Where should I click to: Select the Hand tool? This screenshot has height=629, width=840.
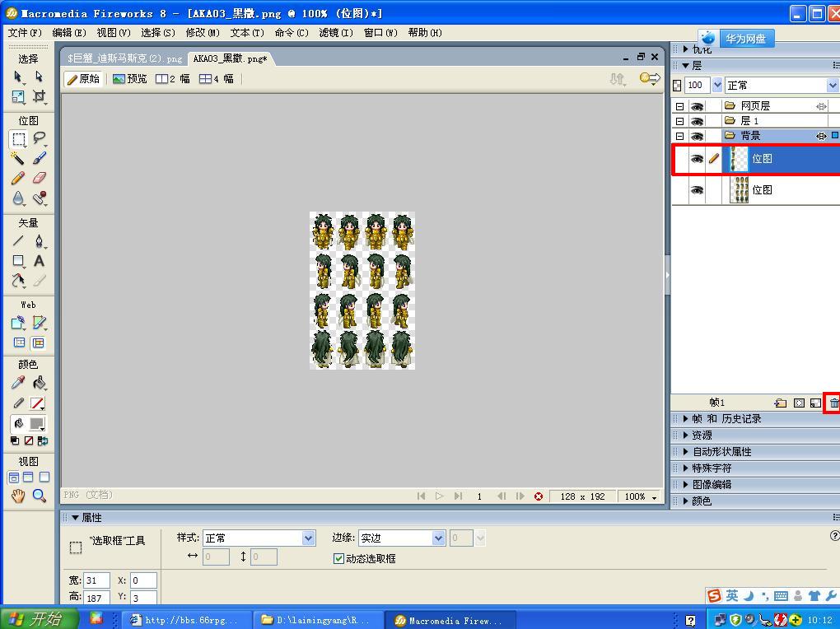[17, 496]
